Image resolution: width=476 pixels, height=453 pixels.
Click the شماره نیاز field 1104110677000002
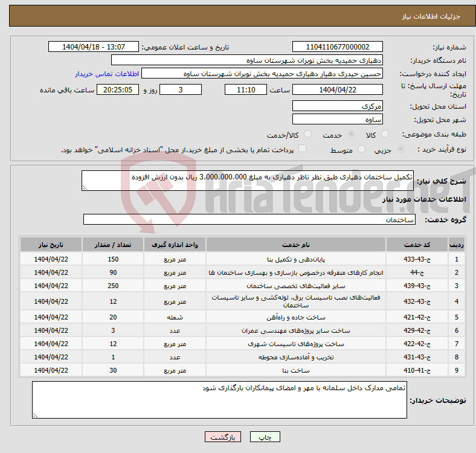pyautogui.click(x=337, y=47)
